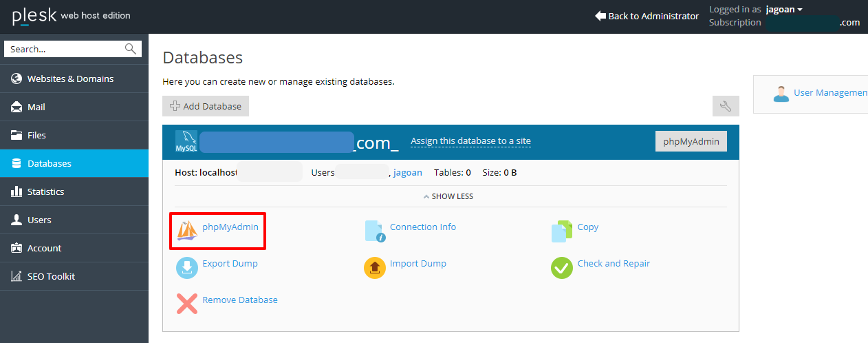Click the Back to Administrator arrow icon
Viewport: 868px width, 343px height.
click(x=600, y=16)
